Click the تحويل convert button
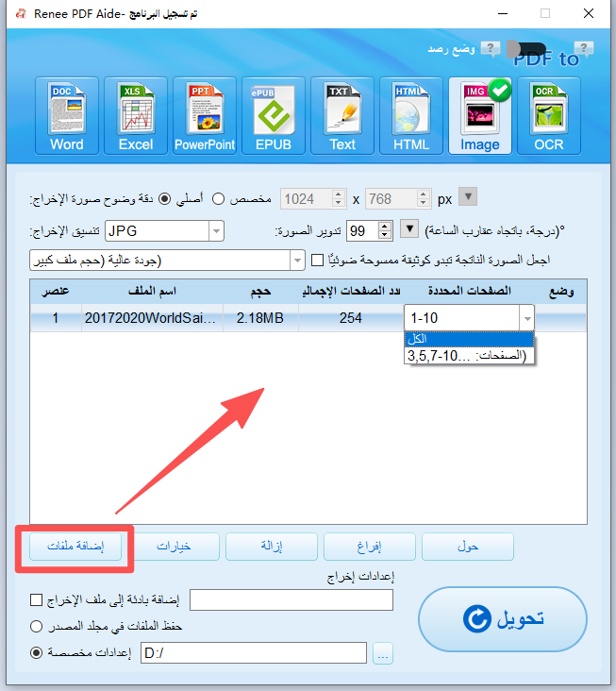 (x=503, y=619)
